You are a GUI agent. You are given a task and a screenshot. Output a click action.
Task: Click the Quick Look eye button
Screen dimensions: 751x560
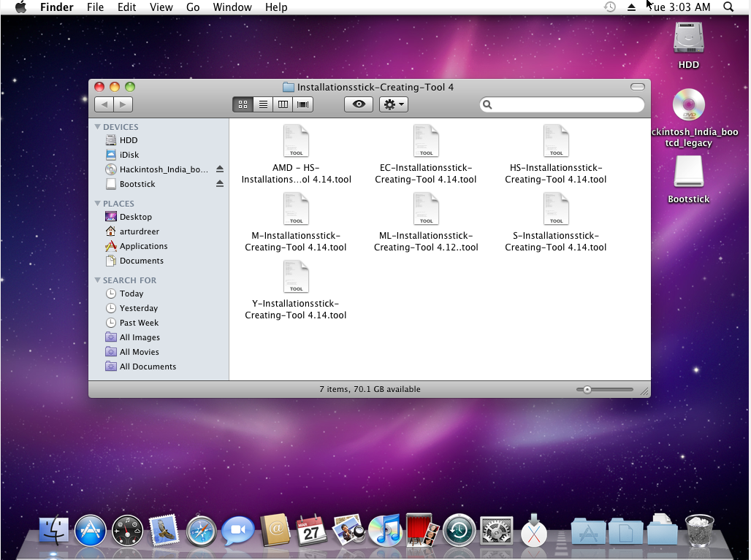[x=359, y=104]
